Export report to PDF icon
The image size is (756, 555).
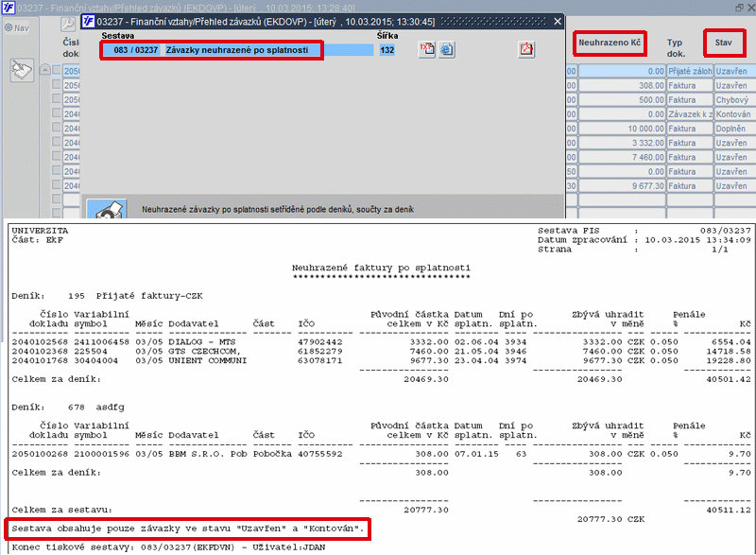pyautogui.click(x=526, y=49)
